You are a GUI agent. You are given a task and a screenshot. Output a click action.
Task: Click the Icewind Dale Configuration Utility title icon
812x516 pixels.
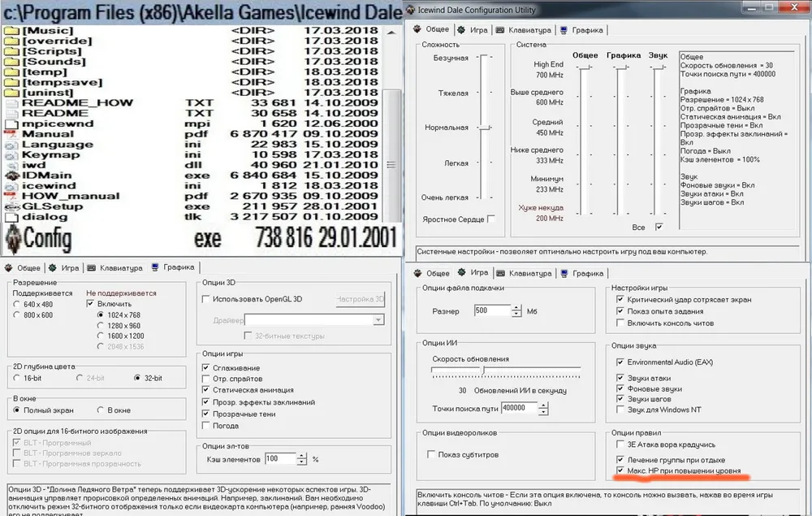click(410, 9)
